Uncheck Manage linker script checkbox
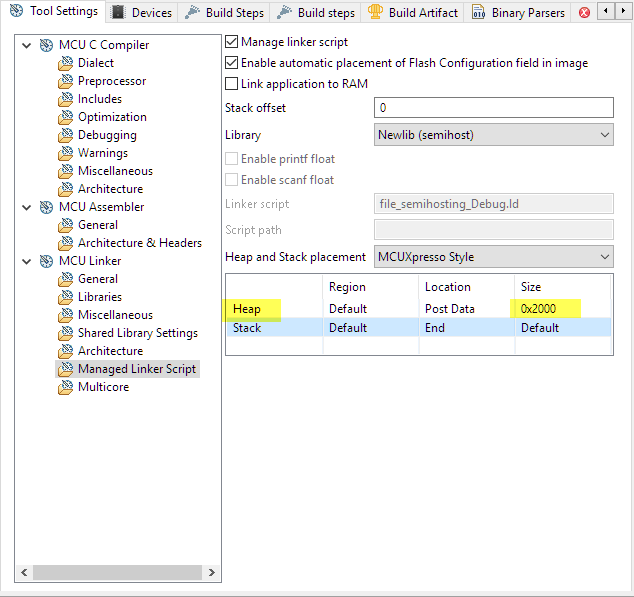Viewport: 634px width, 597px height. click(232, 43)
